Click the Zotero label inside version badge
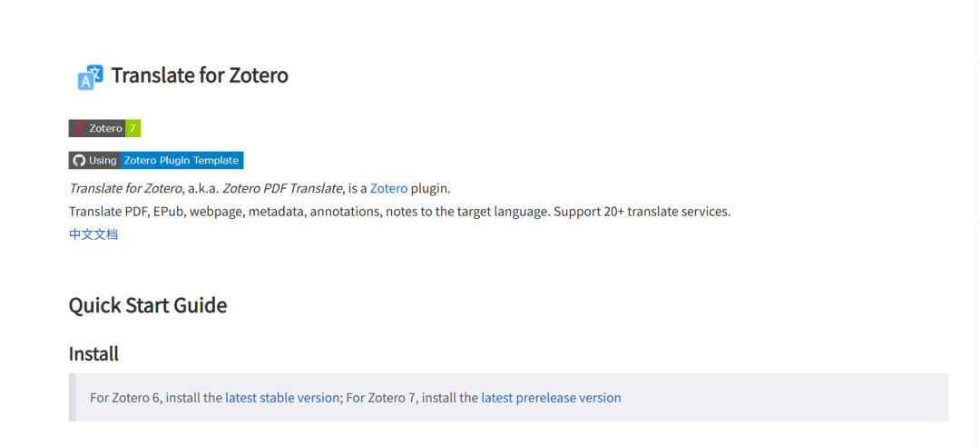 pos(105,128)
